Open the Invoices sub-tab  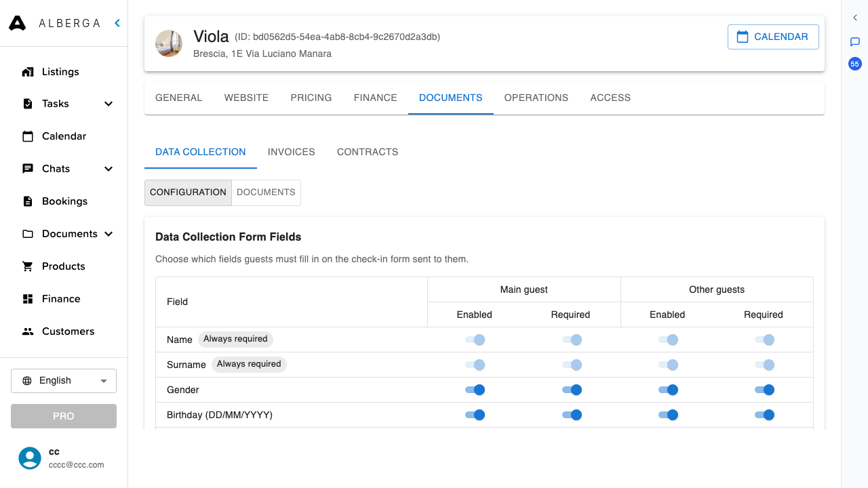[292, 152]
